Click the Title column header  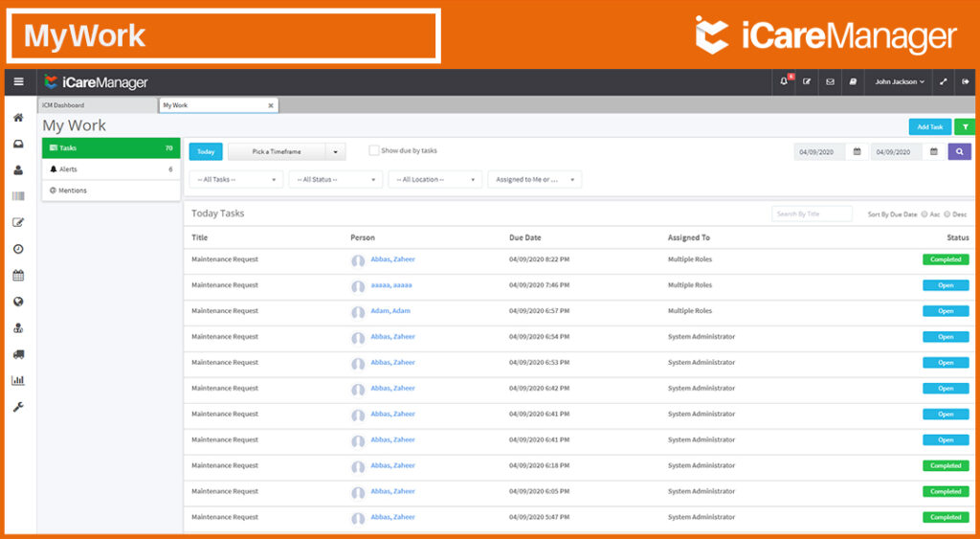click(x=199, y=237)
